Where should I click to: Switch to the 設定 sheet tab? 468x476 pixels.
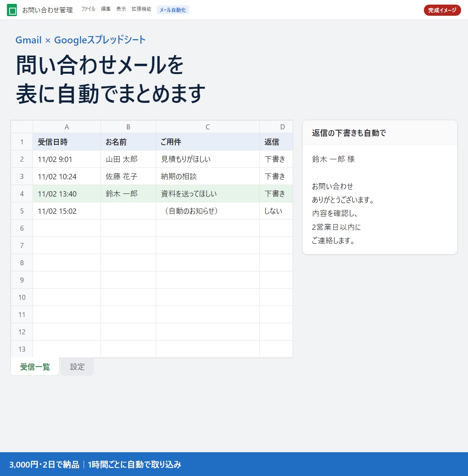[x=77, y=367]
